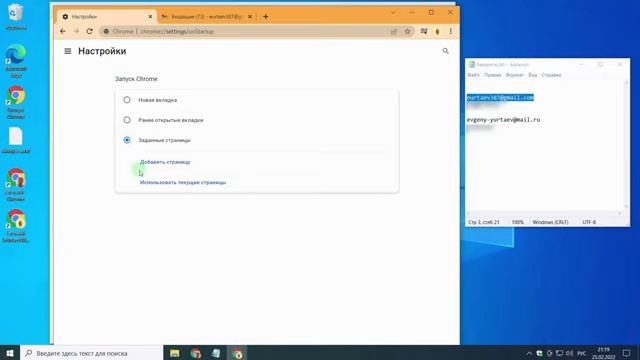Open the Формат menu in Notepad

pos(515,75)
